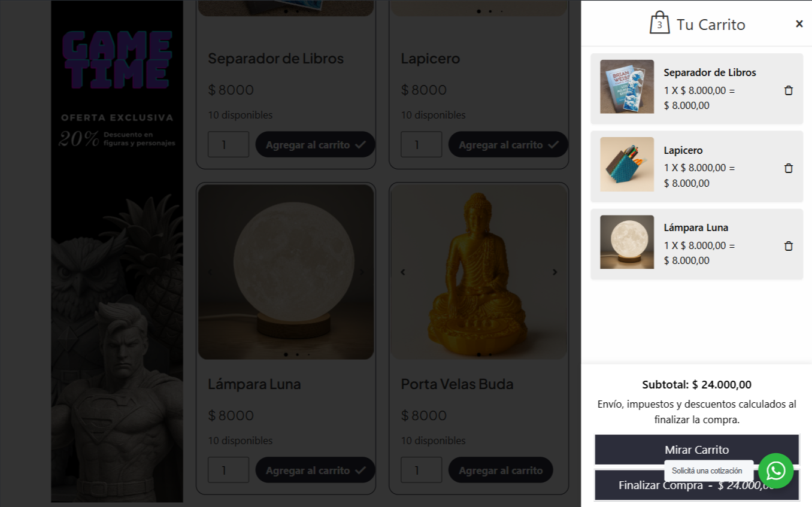
Task: Add Porta Velas Buda to cart
Action: (501, 470)
